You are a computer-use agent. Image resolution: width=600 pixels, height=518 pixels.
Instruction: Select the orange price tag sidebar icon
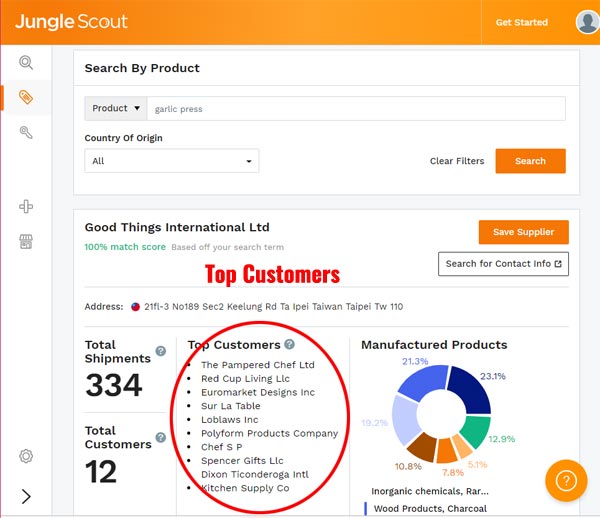[x=26, y=97]
